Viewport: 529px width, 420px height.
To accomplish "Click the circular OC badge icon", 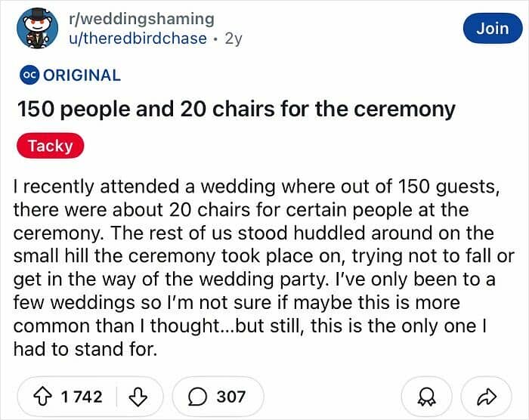I will pos(29,76).
